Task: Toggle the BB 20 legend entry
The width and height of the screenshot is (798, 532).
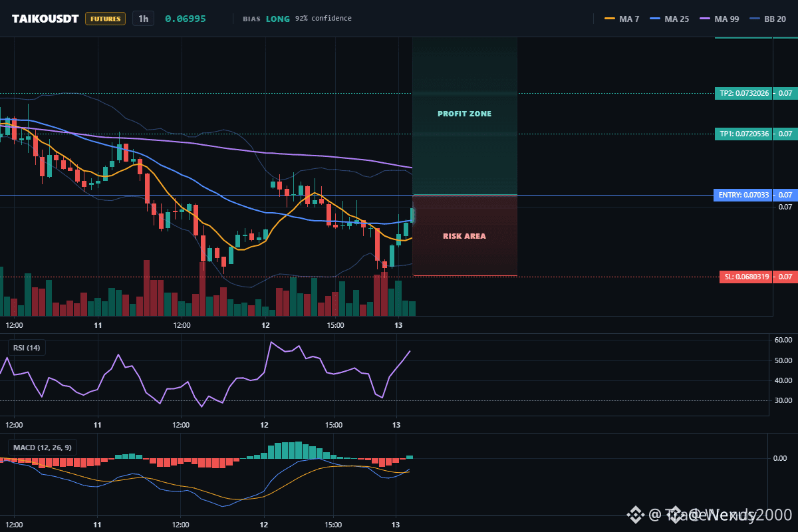Action: (768, 19)
